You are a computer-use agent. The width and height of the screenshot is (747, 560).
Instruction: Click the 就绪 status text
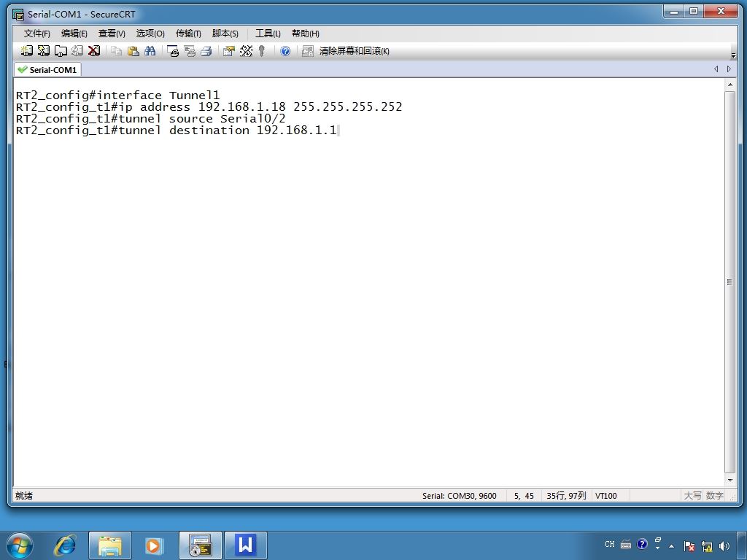click(x=24, y=496)
